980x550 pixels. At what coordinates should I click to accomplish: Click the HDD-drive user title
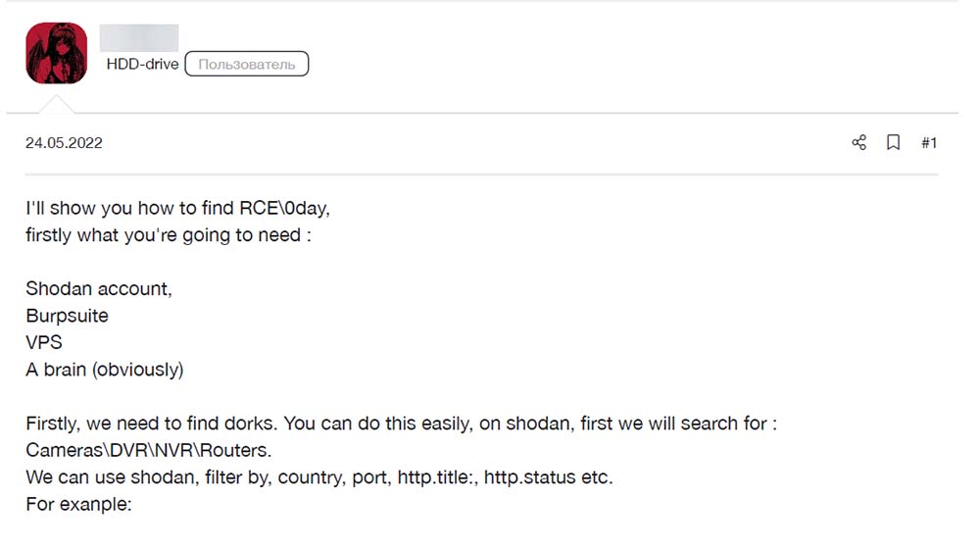click(x=142, y=65)
